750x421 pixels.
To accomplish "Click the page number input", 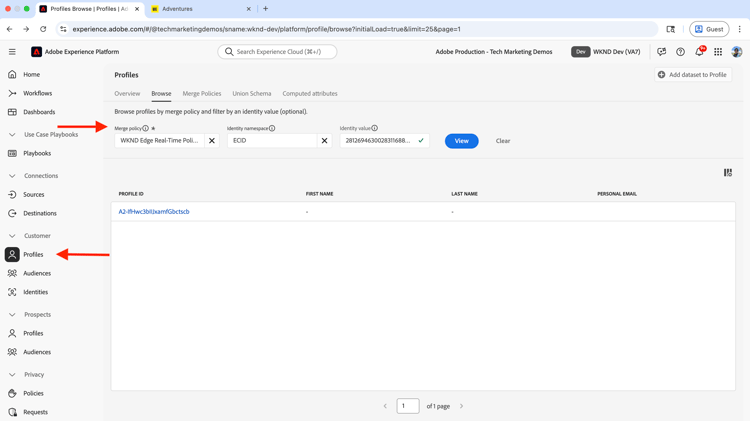I will coord(408,406).
